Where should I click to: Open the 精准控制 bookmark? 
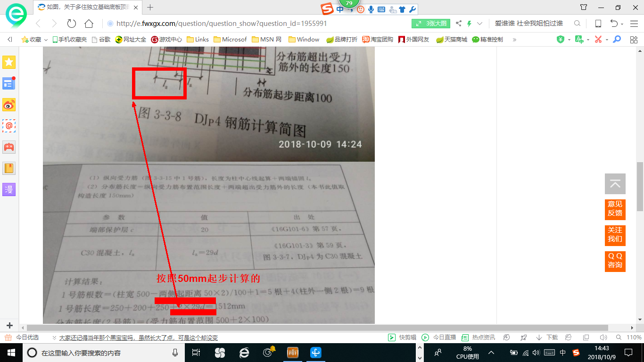[x=487, y=40]
